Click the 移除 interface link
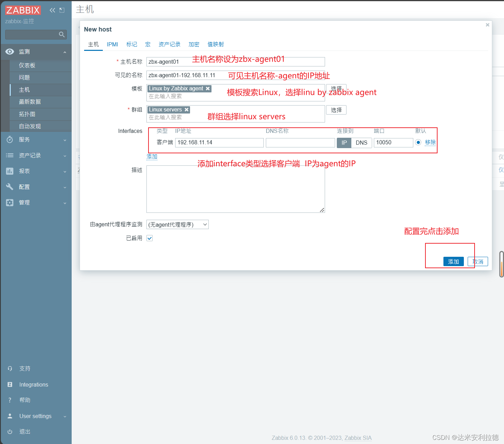Viewport: 504px width, 444px height. tap(430, 142)
